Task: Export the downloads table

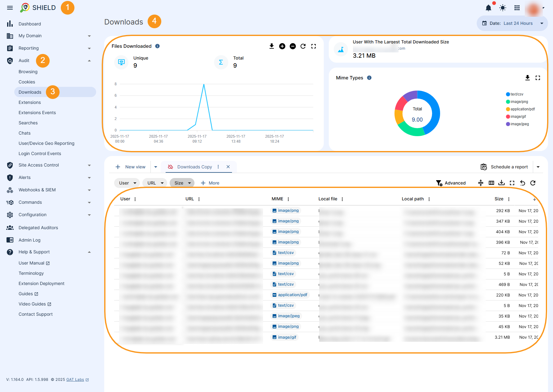Action: click(x=502, y=183)
